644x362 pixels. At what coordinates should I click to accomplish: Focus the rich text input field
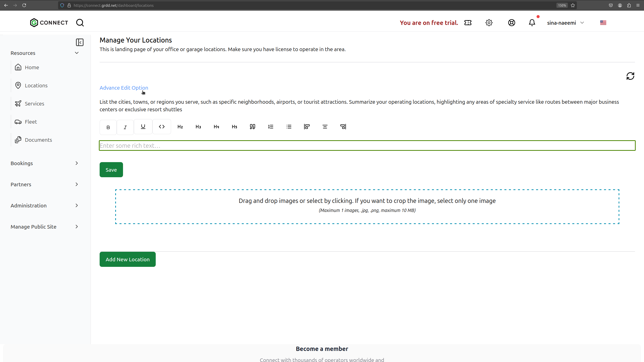[367, 146]
